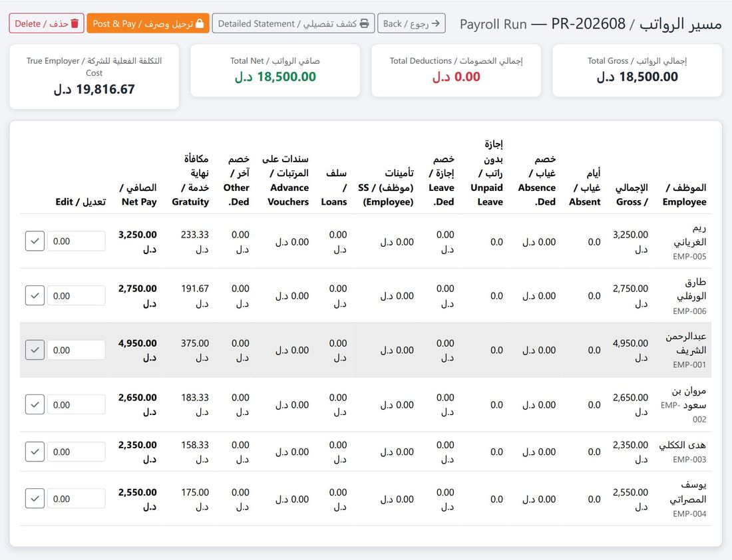Click net pay value 2,650.00
The image size is (732, 560).
coord(137,398)
